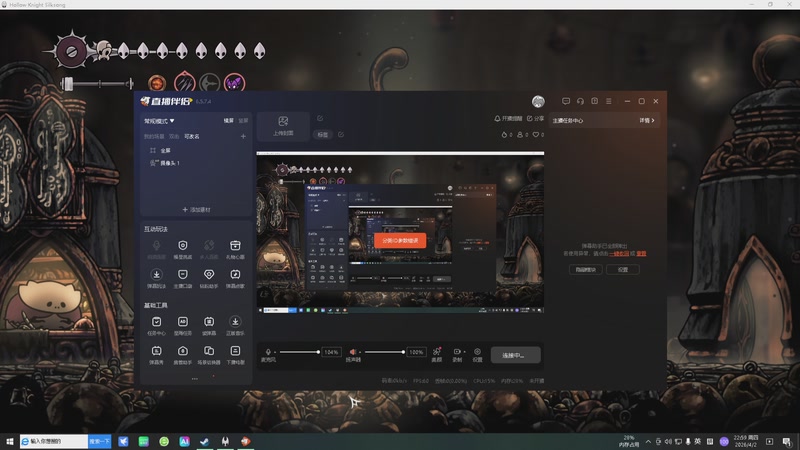Viewport: 800px width, 450px height.
Task: Click the 搜索一下 taskbar search button
Action: tap(99, 441)
